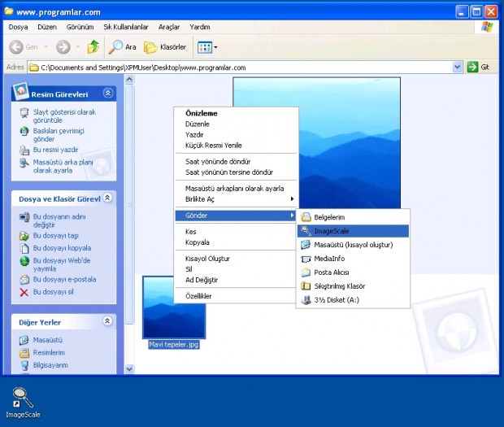The width and height of the screenshot is (504, 427).
Task: Choose Kes from context menu
Action: pyautogui.click(x=237, y=232)
